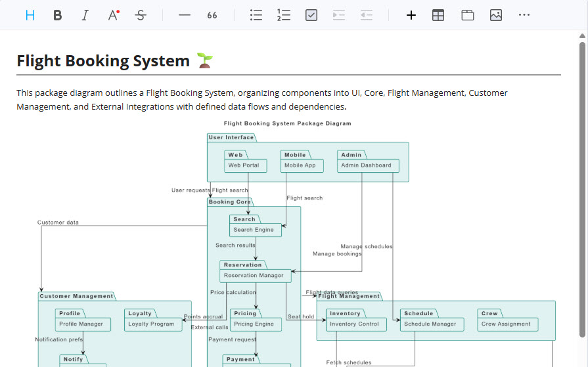Screen dimensions: 588x367
Task: Click the 'Fetch schedules' arrow label
Action: tap(349, 362)
